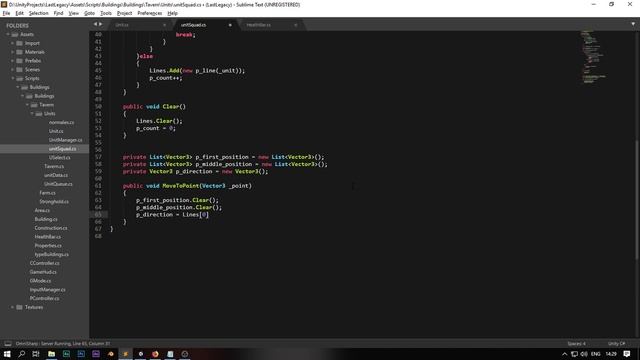Open Task View on the taskbar

click(36, 354)
